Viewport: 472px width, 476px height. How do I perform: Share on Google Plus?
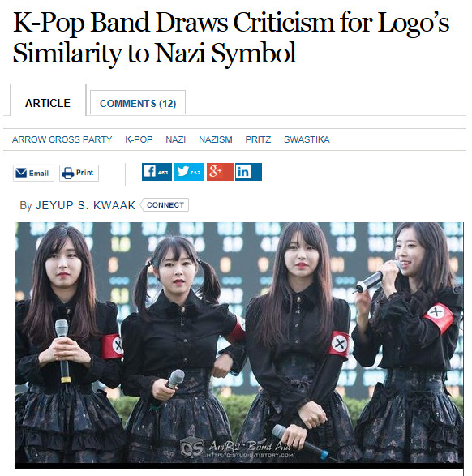220,172
